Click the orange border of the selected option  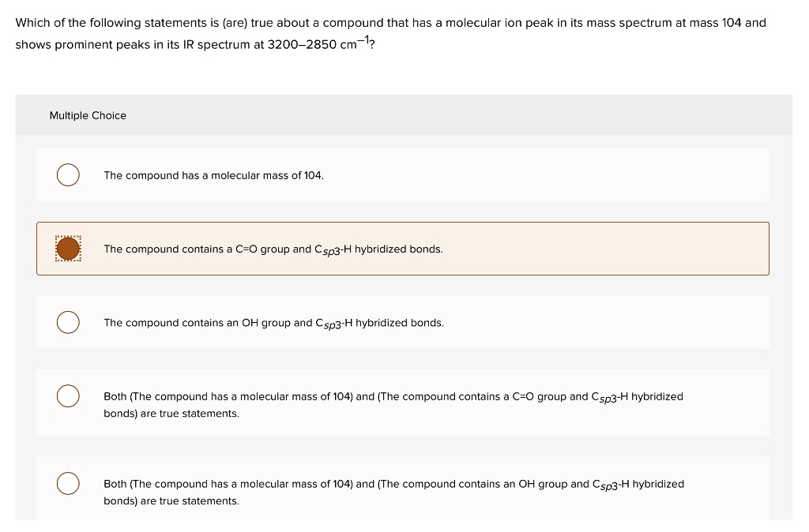pyautogui.click(x=404, y=223)
